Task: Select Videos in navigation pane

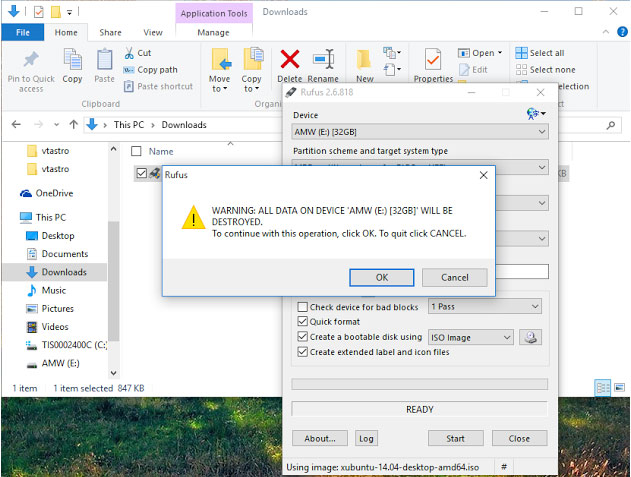Action: [x=47, y=326]
